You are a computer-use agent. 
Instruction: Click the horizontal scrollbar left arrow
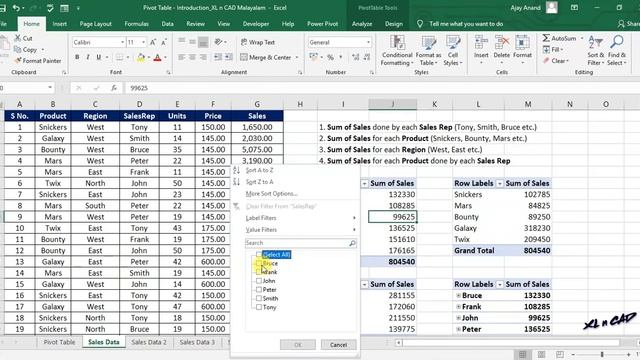[x=398, y=343]
